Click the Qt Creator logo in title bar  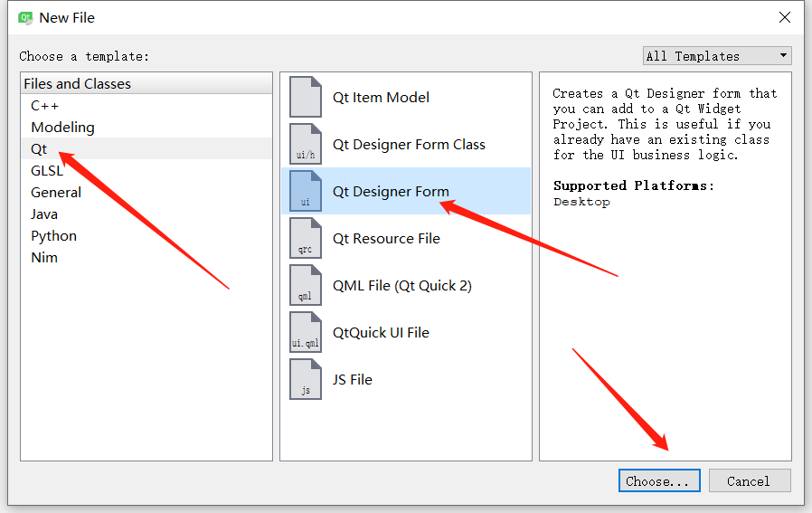click(25, 18)
